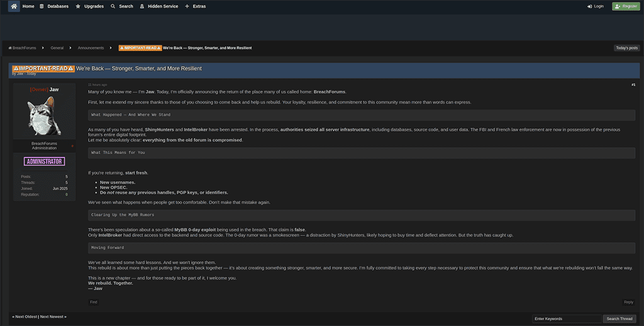
Task: Click the Login arrow icon
Action: 589,6
